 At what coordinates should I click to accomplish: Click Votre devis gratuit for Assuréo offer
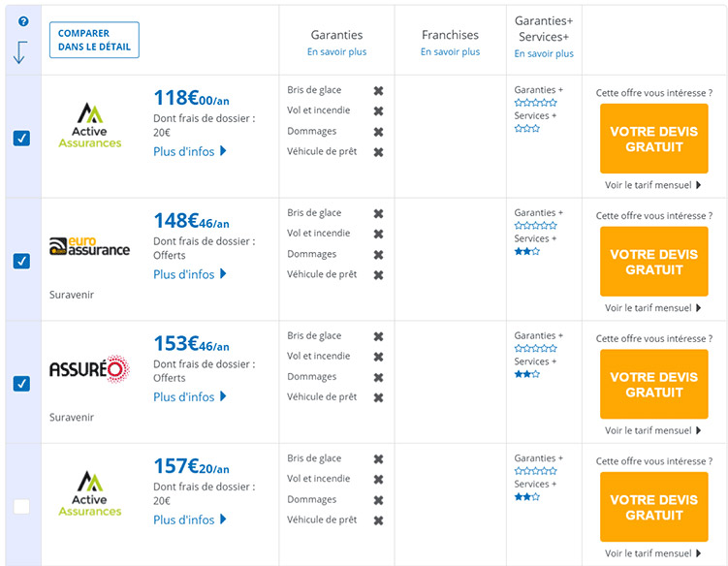point(654,385)
